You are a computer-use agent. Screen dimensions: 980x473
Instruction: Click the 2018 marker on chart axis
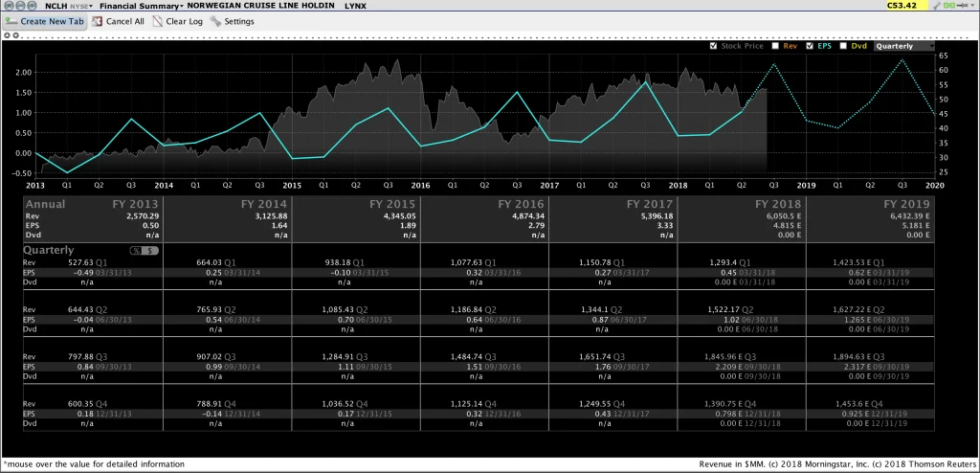pos(679,185)
